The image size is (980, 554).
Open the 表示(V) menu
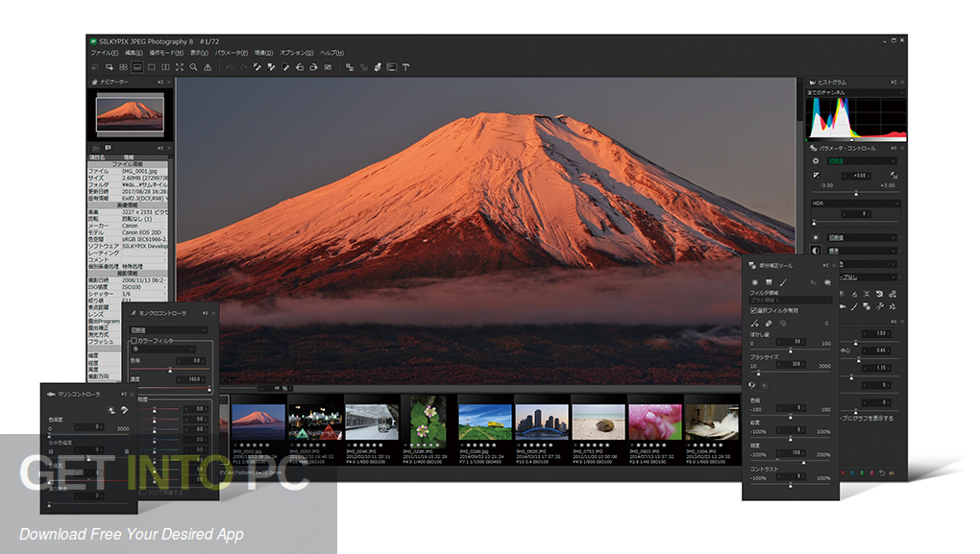tap(199, 53)
